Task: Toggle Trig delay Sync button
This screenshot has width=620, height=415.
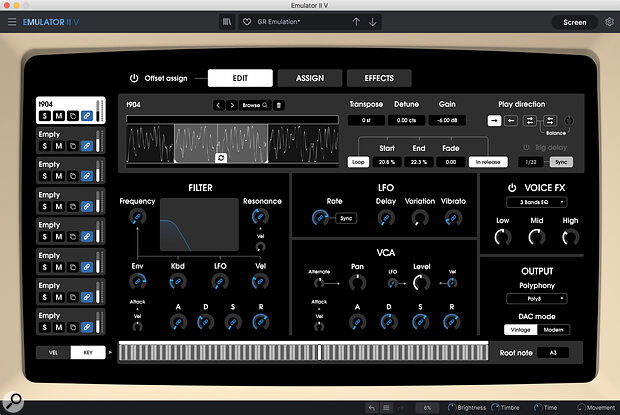Action: coord(561,162)
